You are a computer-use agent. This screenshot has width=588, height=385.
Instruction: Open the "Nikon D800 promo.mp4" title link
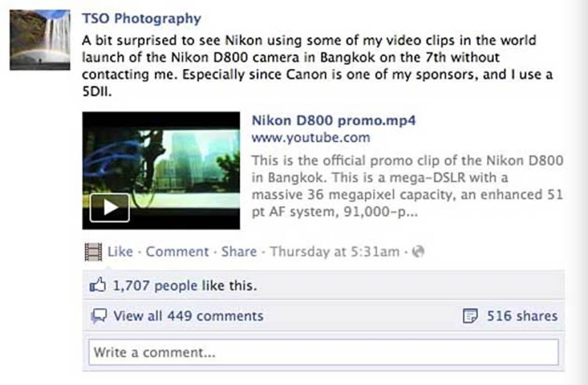pos(333,120)
